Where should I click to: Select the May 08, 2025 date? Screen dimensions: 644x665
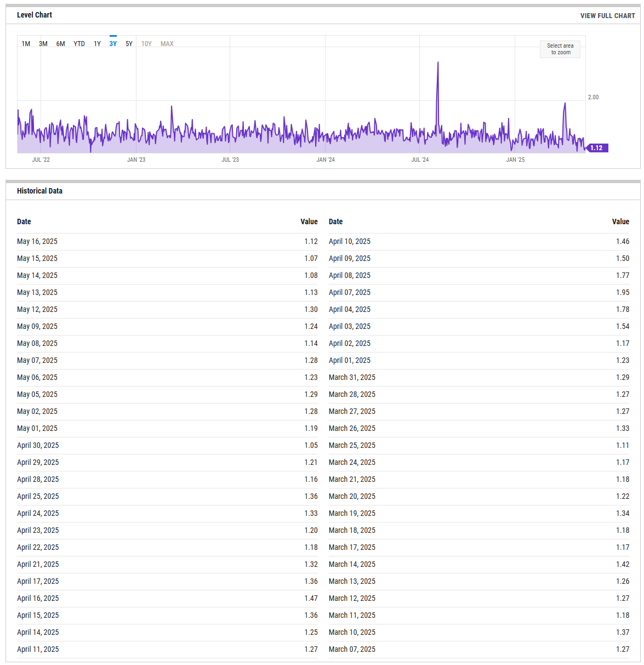(x=37, y=344)
